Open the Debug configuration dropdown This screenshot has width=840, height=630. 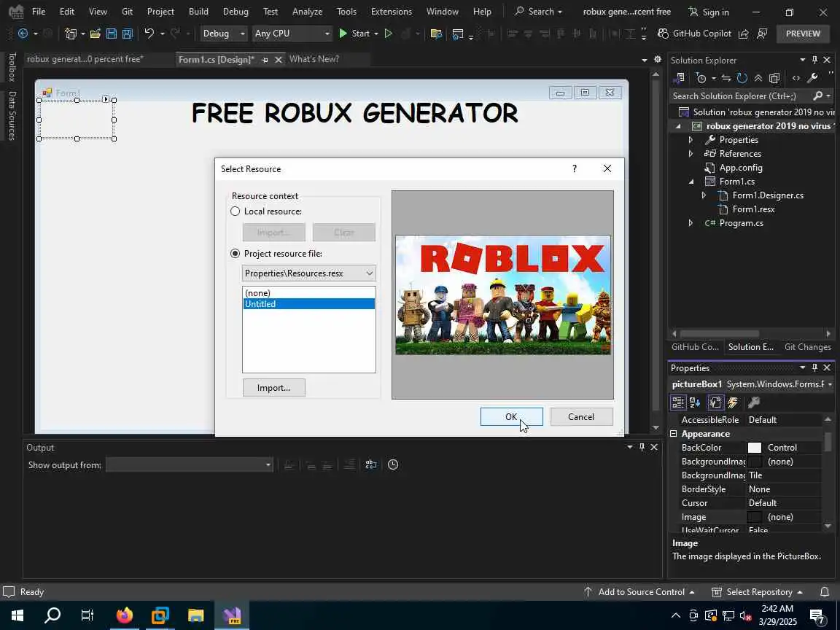point(223,34)
